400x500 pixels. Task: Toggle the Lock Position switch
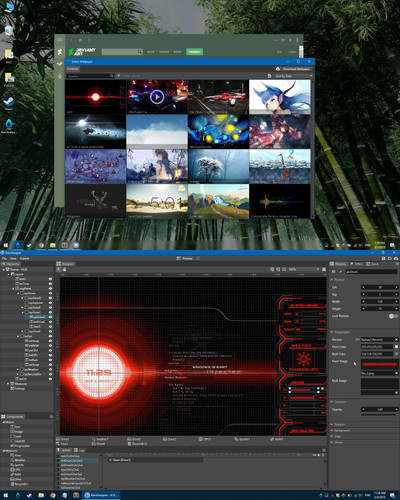point(393,316)
